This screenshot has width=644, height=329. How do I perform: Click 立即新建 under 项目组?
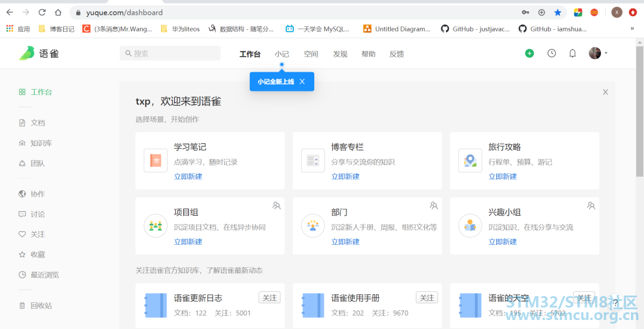pyautogui.click(x=188, y=242)
